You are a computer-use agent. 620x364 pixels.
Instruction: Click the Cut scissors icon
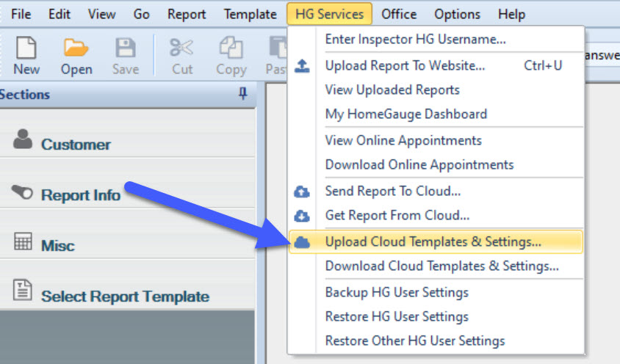tap(181, 48)
